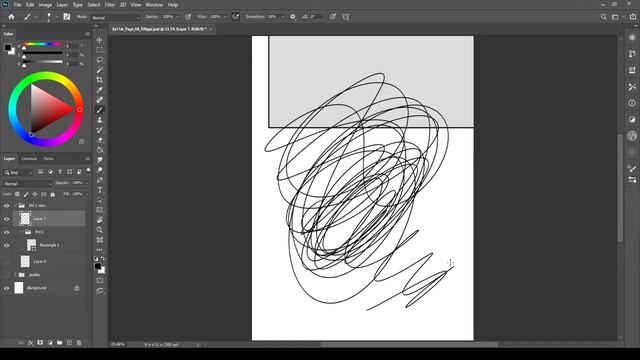The image size is (640, 360).
Task: Toggle lock transparent pixels icon
Action: (x=17, y=194)
